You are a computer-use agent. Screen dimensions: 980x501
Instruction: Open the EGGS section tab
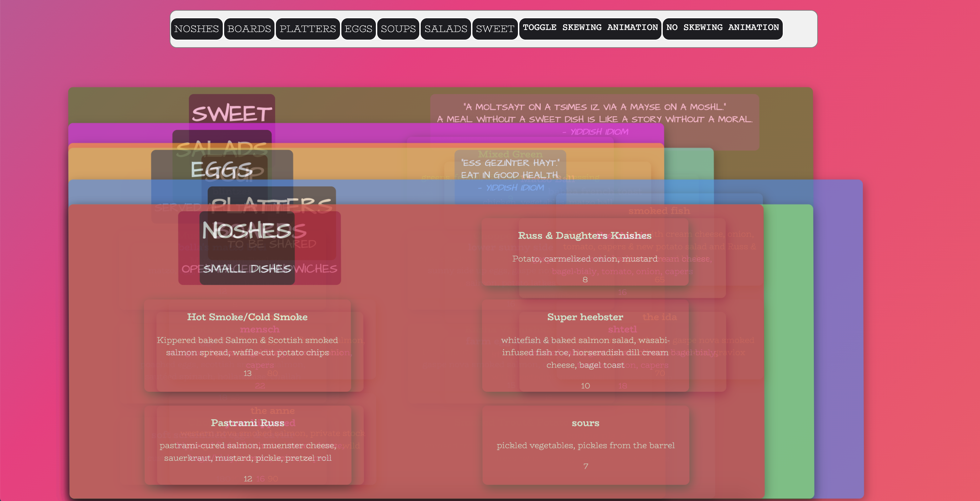(358, 29)
